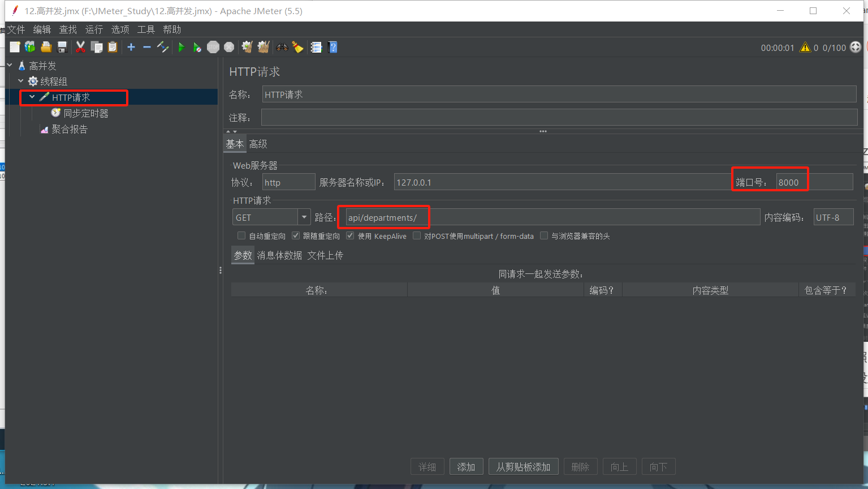Open the 选项 menu
Image resolution: width=868 pixels, height=489 pixels.
[x=120, y=29]
